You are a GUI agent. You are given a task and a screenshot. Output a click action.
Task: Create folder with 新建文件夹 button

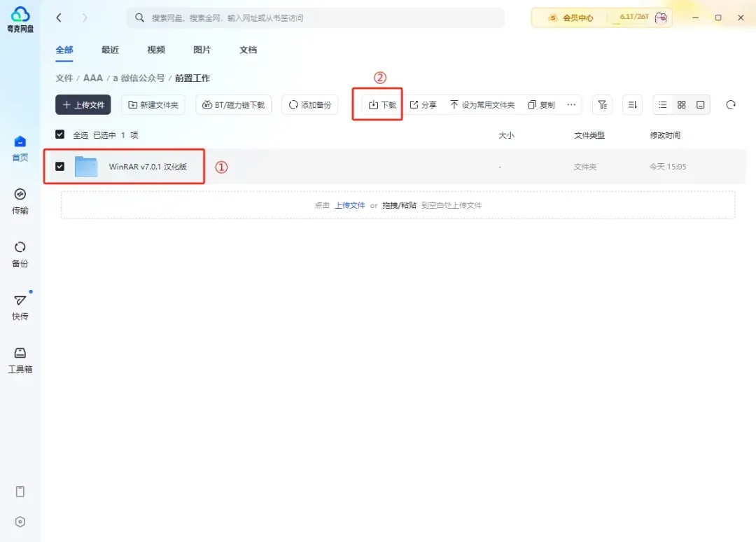pyautogui.click(x=153, y=104)
